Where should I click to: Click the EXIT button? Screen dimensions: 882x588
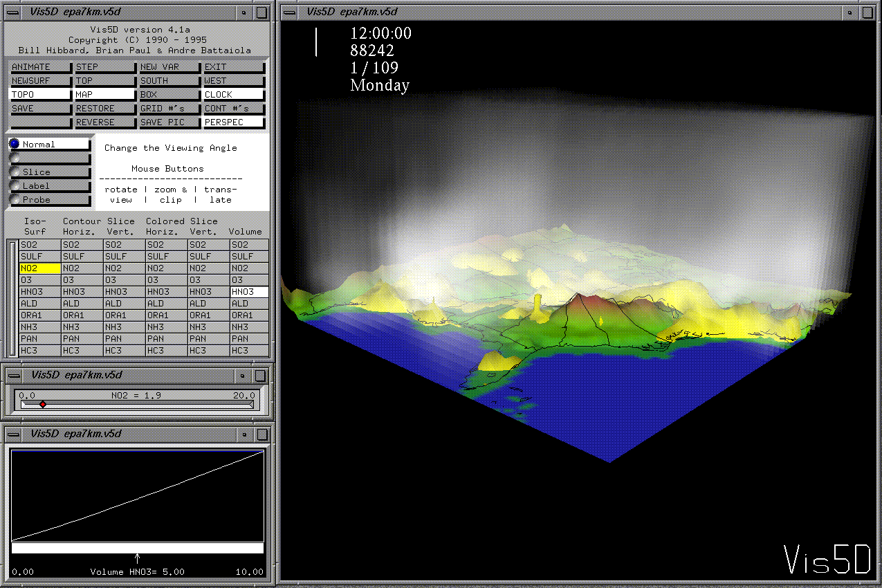click(234, 67)
